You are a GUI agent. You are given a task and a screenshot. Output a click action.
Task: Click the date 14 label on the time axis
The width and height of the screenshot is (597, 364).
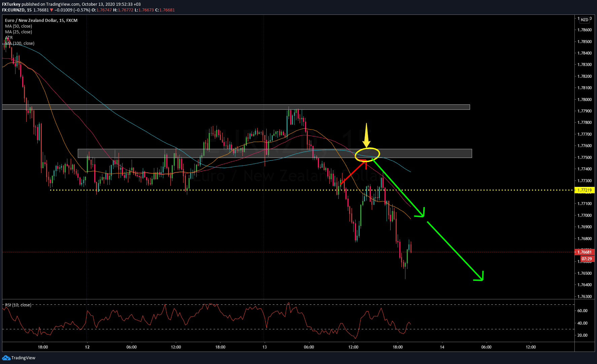tap(442, 347)
